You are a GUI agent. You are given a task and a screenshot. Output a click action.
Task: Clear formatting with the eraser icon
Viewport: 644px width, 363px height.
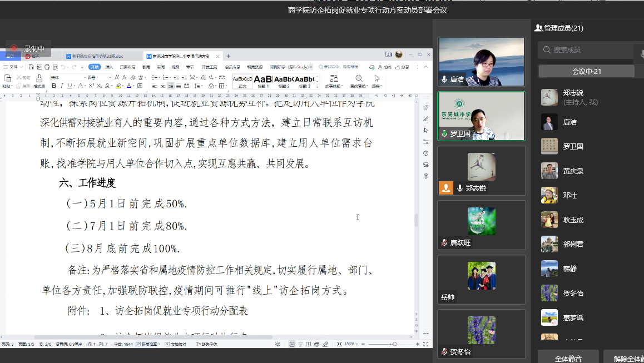[x=133, y=77]
